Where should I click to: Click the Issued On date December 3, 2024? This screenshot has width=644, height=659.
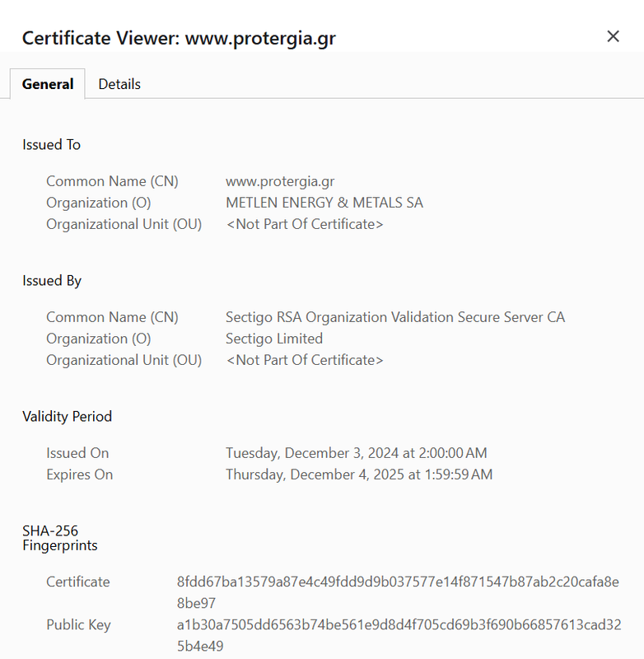(357, 452)
